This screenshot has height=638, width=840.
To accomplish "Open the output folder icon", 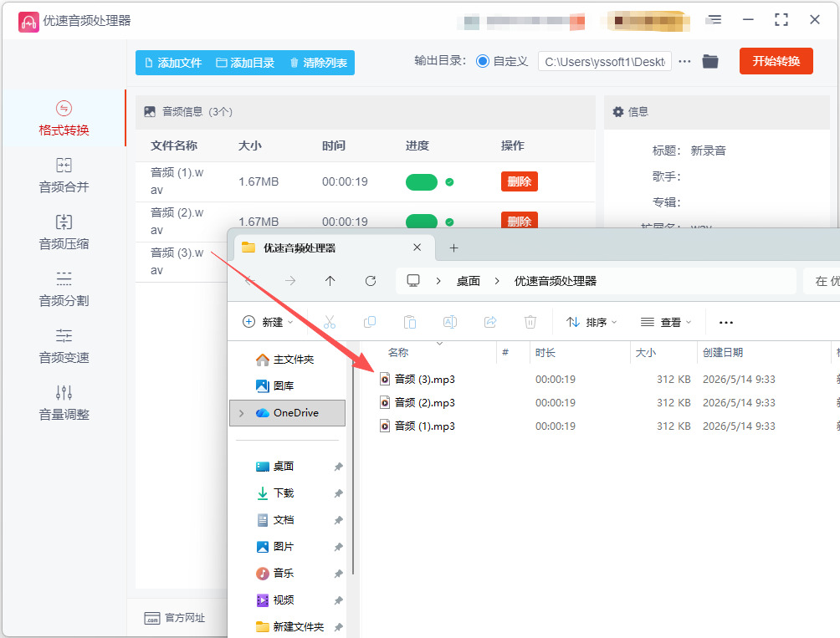I will (x=710, y=62).
